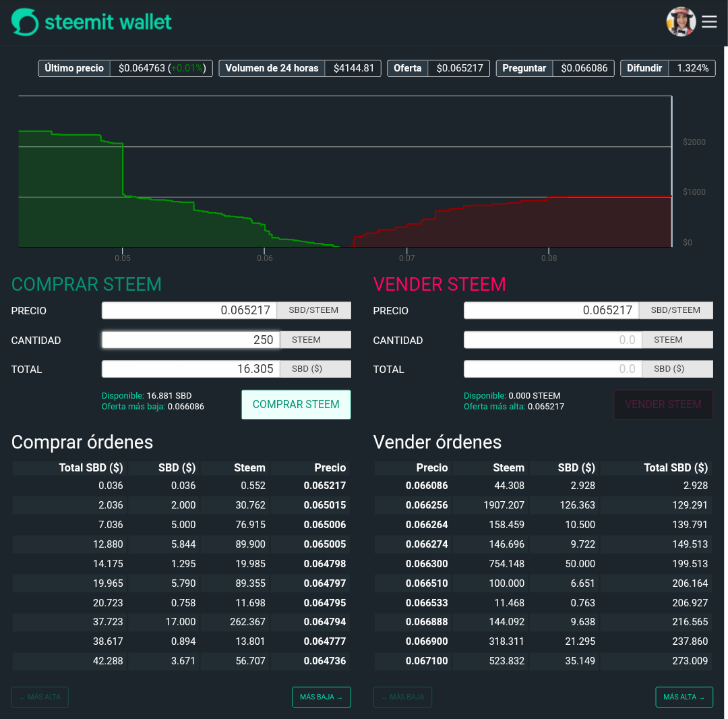Click the sell TOTAL input field
Image resolution: width=728 pixels, height=719 pixels.
pos(553,369)
